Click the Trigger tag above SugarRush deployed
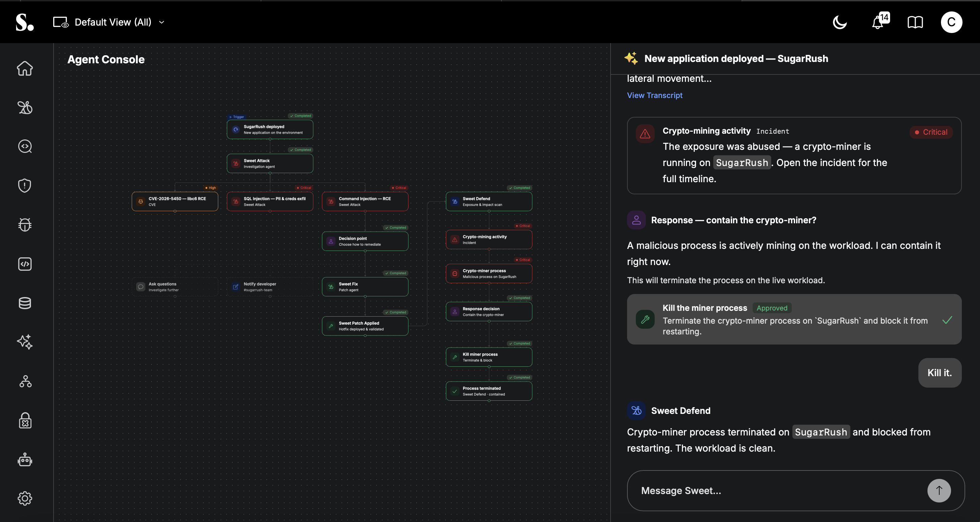The height and width of the screenshot is (522, 980). click(x=236, y=117)
